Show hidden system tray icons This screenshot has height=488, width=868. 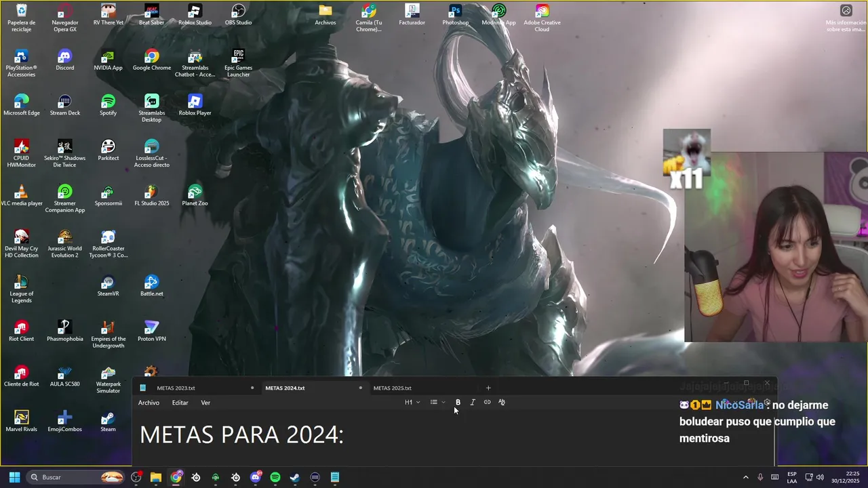pyautogui.click(x=745, y=477)
